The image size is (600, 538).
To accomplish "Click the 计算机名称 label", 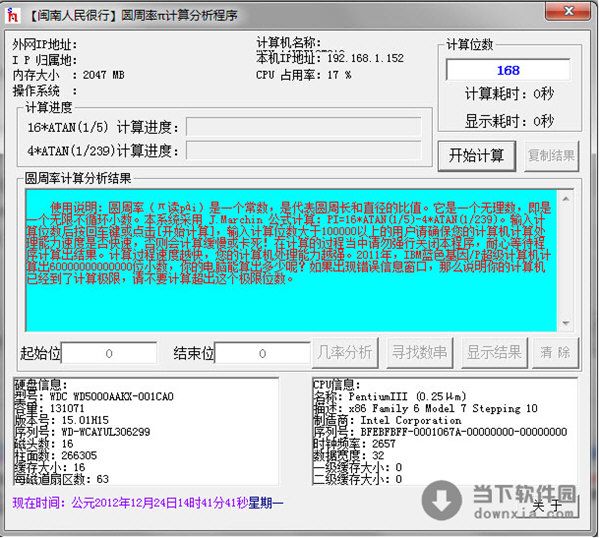I will coord(289,42).
